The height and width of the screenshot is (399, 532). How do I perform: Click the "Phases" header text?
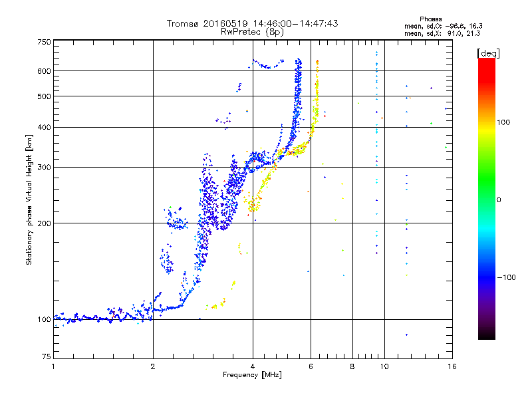[430, 19]
